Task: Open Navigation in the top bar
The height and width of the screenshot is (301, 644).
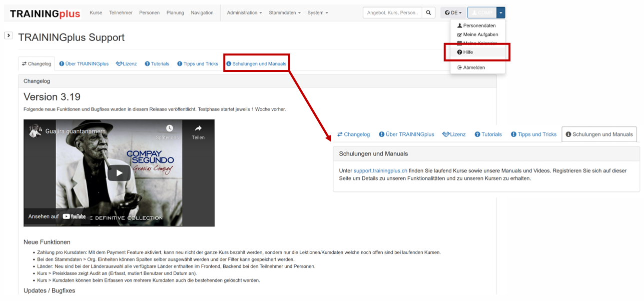Action: 202,13
